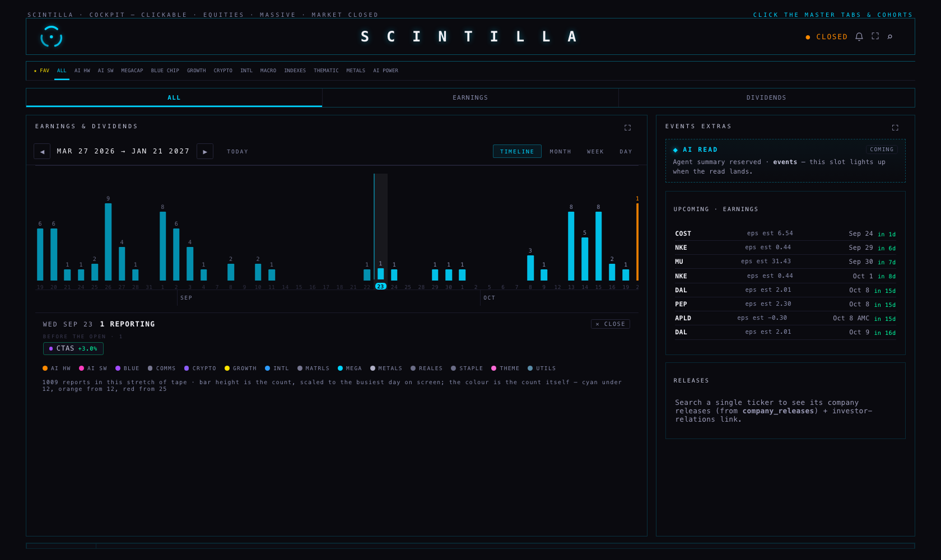Jump to TODAY on timeline
Viewport: 941px width, 560px height.
click(237, 151)
